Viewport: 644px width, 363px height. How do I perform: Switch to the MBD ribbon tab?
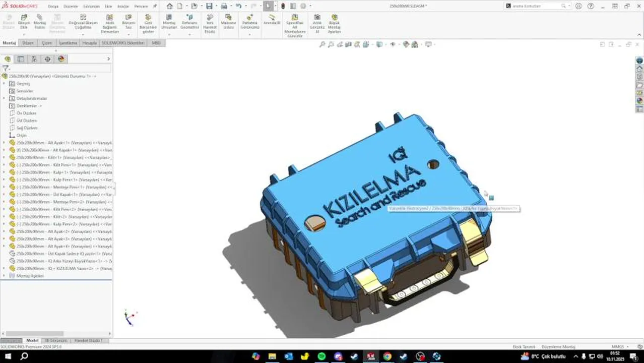click(156, 43)
